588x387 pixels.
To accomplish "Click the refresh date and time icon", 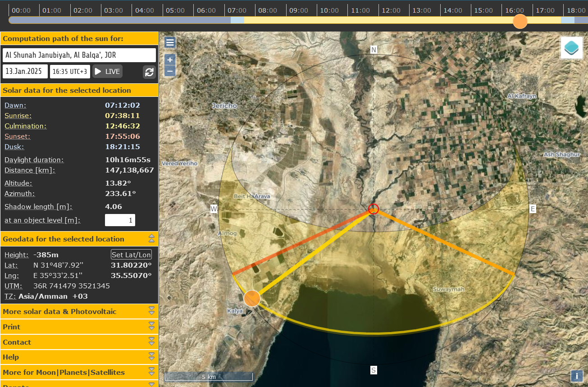I will 149,72.
